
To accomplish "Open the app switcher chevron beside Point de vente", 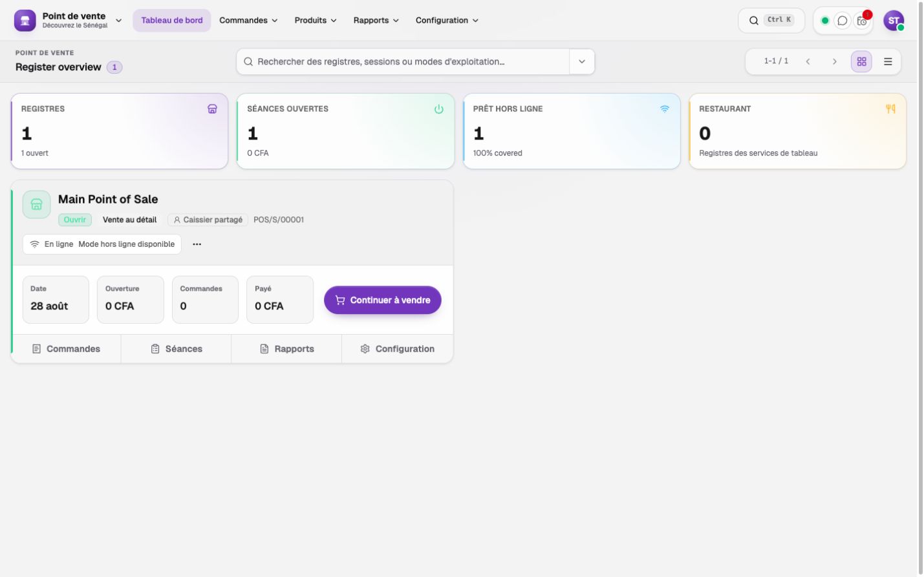I will (x=119, y=21).
